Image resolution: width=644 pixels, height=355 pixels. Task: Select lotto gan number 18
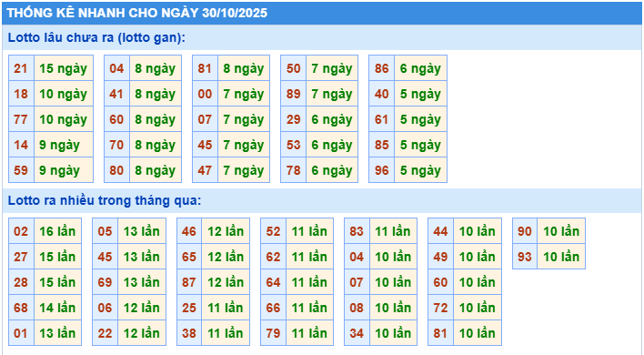click(x=21, y=94)
